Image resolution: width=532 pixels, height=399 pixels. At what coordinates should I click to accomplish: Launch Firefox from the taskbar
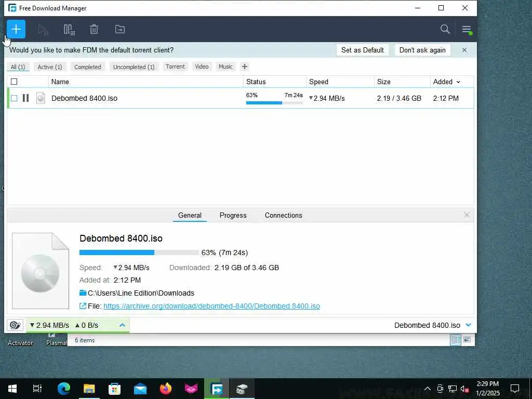[166, 389]
